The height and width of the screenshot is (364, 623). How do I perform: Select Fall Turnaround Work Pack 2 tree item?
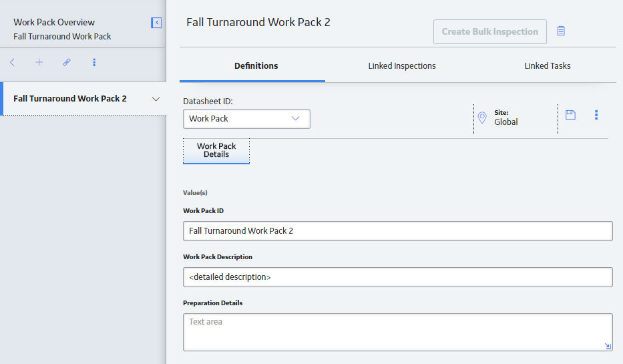pos(70,99)
